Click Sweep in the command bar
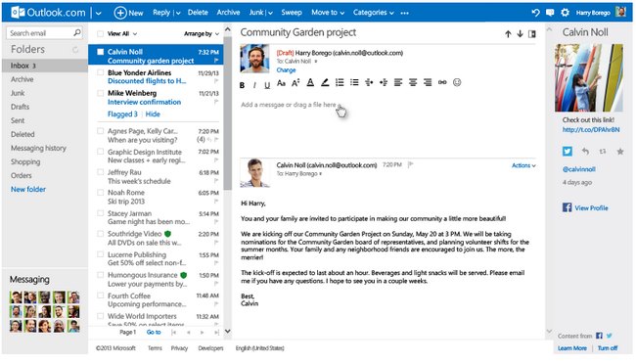 [x=292, y=13]
